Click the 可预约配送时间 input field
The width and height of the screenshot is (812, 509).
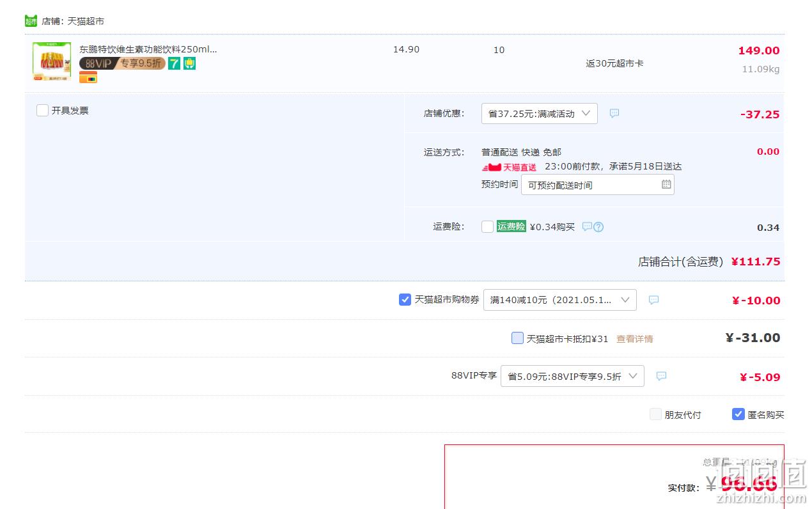(x=597, y=185)
